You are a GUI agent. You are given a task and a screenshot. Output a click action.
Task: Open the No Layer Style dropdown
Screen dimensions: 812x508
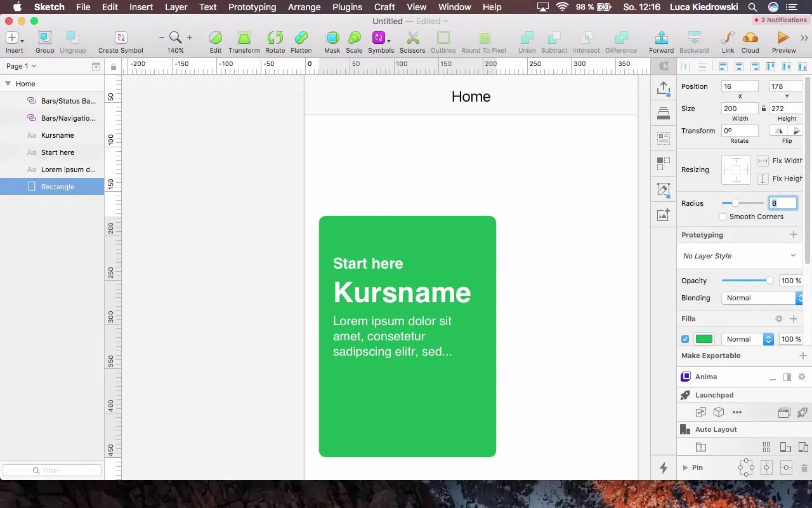coord(740,256)
